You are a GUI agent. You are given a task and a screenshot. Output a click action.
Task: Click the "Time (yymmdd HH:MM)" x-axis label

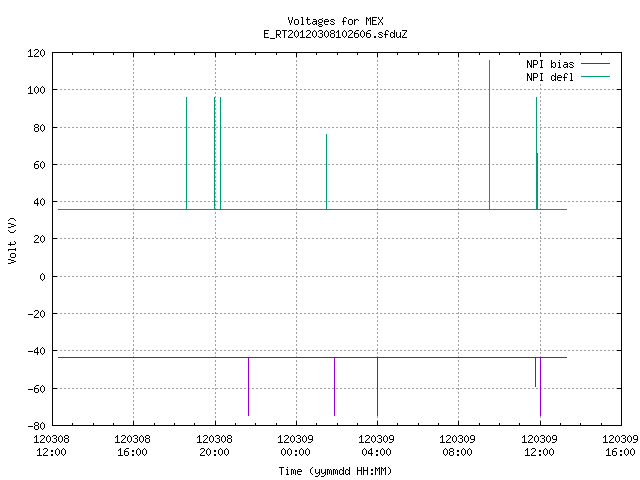tap(335, 471)
